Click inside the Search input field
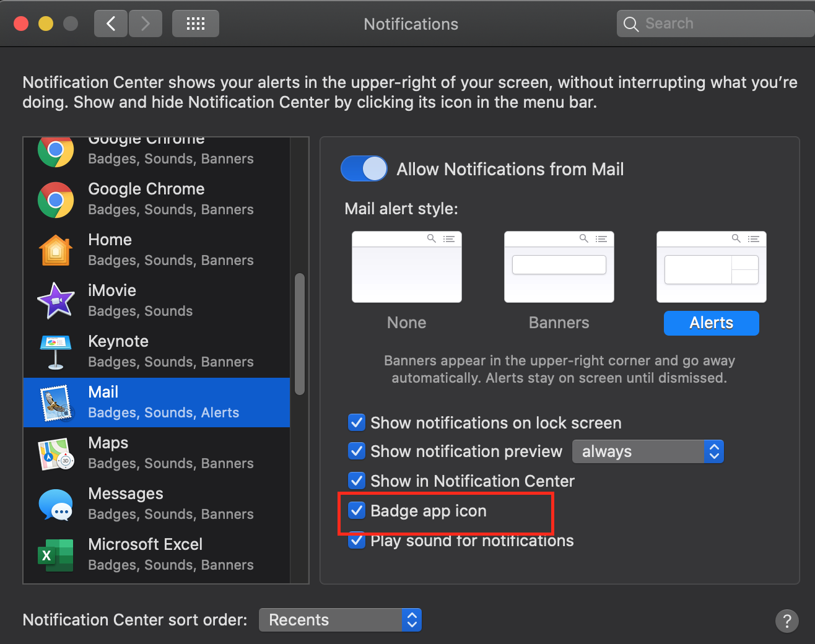This screenshot has height=644, width=815. [716, 24]
